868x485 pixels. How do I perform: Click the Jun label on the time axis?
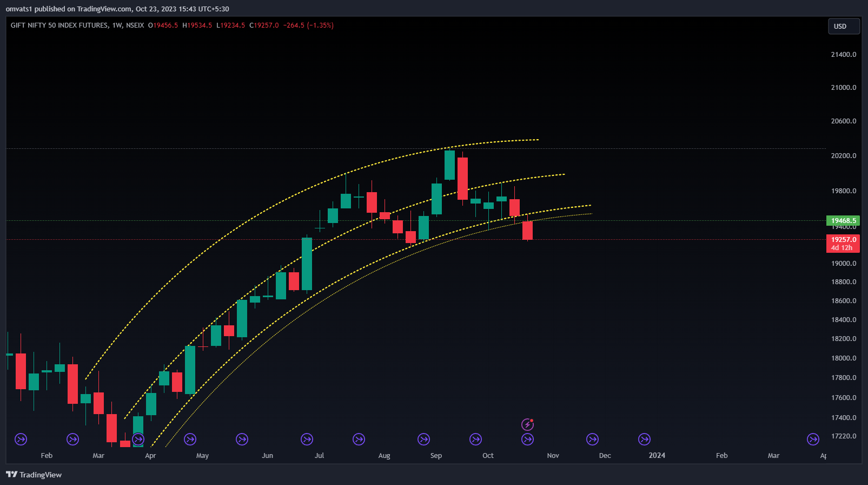click(267, 456)
